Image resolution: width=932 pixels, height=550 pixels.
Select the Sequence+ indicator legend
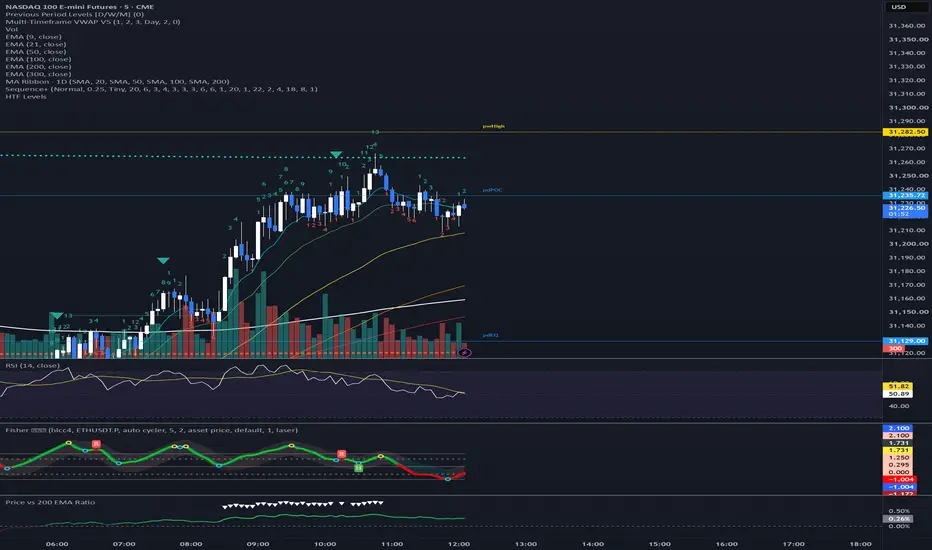[x=161, y=89]
